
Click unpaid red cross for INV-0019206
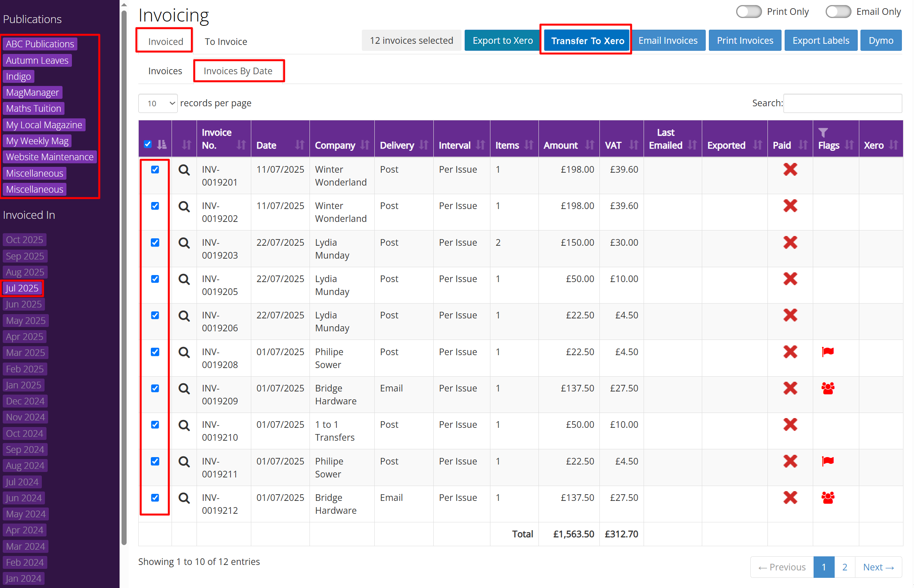[790, 315]
